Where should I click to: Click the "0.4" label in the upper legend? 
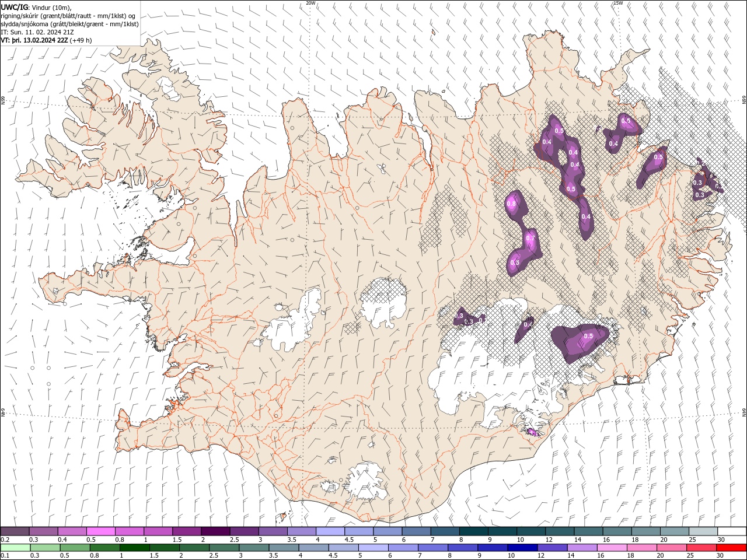(62, 540)
